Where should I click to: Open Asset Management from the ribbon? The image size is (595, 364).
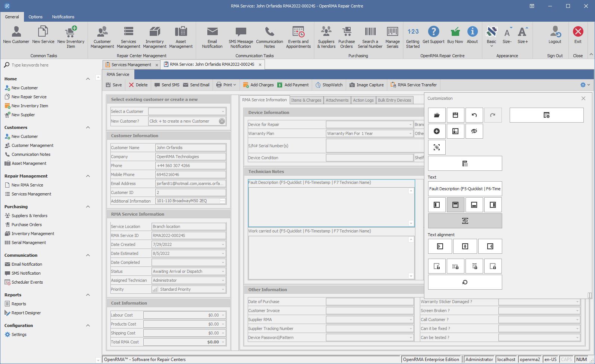point(181,37)
